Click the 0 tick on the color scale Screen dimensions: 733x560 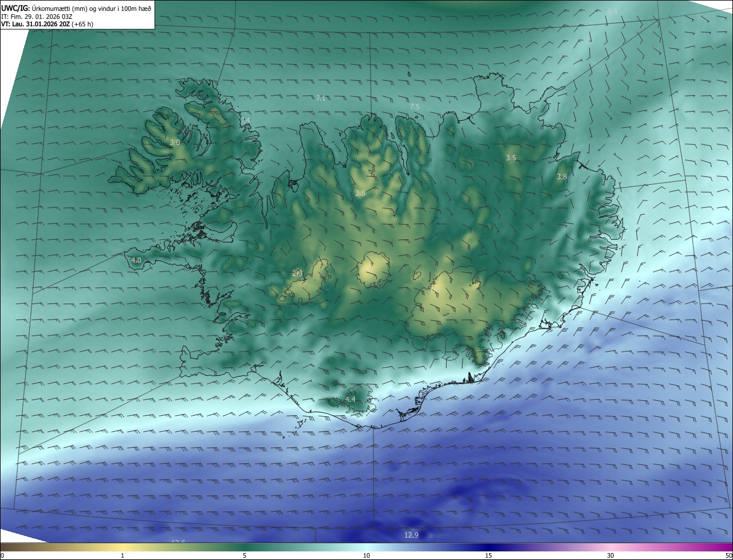pos(2,555)
